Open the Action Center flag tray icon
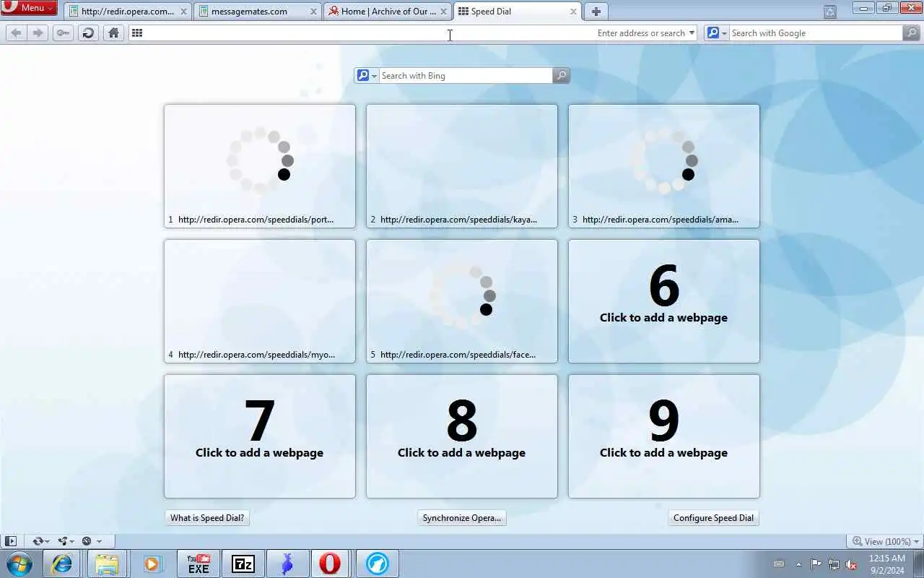Viewport: 924px width, 578px height. [x=816, y=564]
